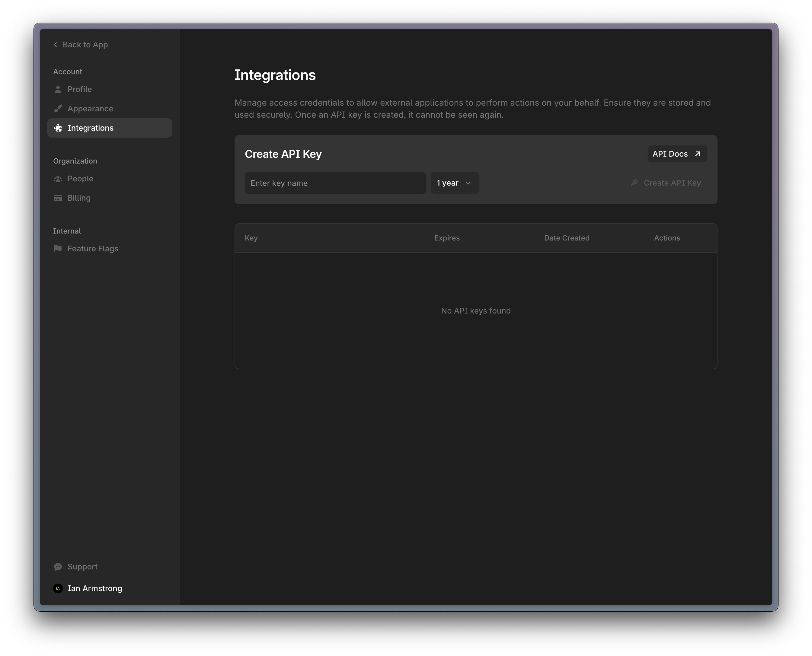Focus the Enter key name field
This screenshot has width=812, height=656.
[335, 183]
